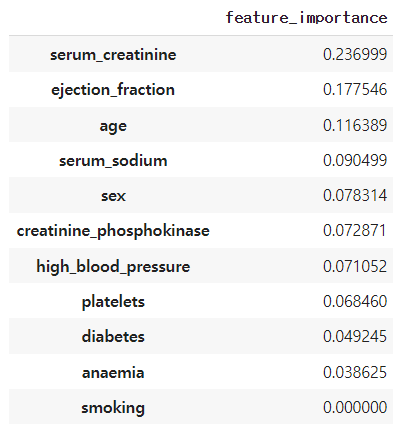Image resolution: width=393 pixels, height=433 pixels.
Task: Select the serum_creatinine row label
Action: [113, 55]
